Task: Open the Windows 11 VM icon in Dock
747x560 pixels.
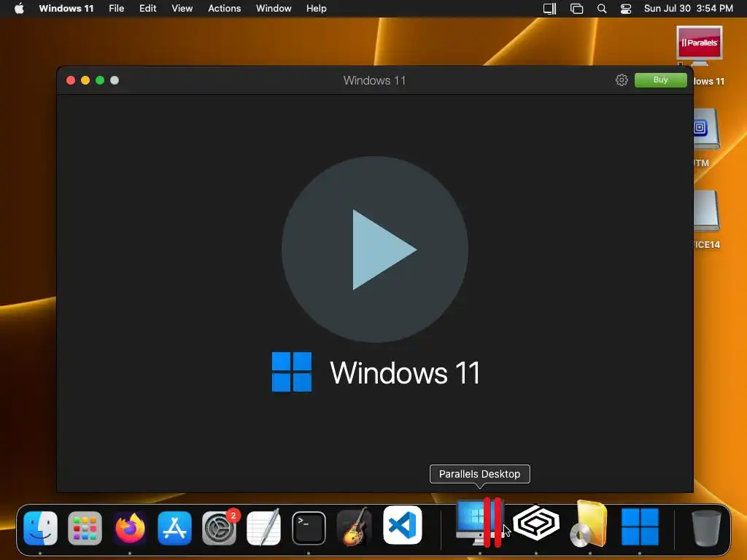Action: (x=640, y=526)
